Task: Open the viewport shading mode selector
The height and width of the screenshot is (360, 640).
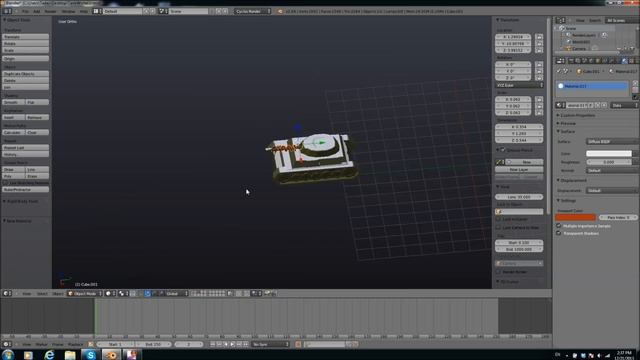Action: 110,293
